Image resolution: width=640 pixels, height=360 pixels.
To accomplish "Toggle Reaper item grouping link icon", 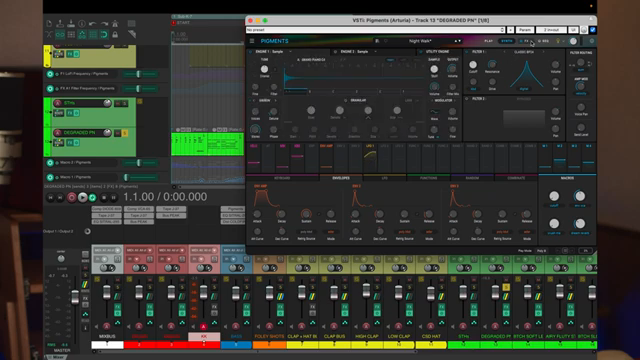I will coord(60,35).
